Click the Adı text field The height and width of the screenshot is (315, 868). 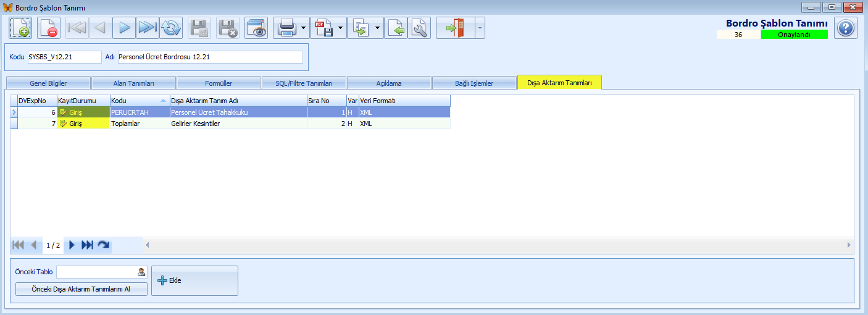[x=210, y=57]
